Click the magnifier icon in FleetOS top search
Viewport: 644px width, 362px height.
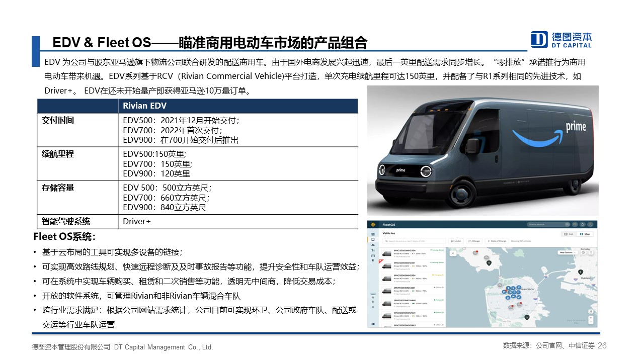coord(568,224)
